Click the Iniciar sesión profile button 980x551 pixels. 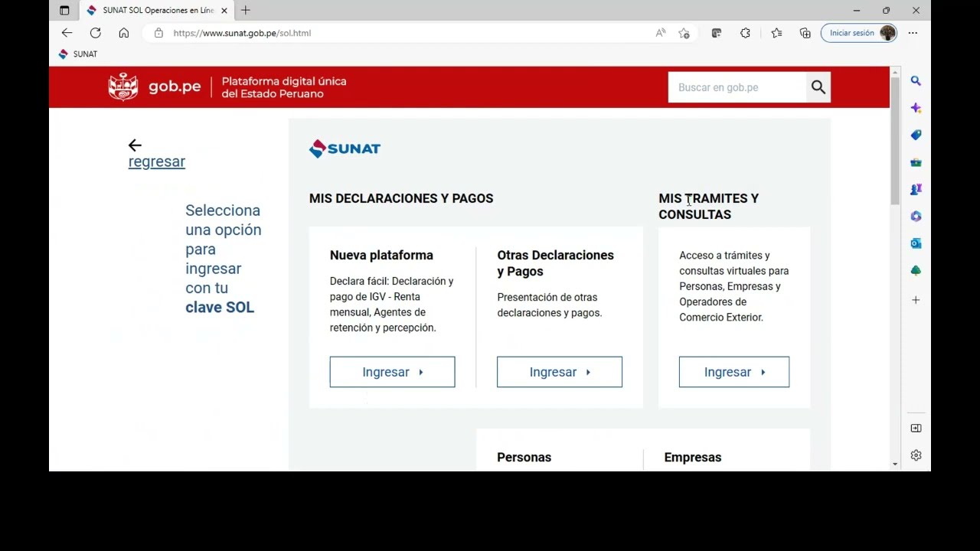click(859, 33)
